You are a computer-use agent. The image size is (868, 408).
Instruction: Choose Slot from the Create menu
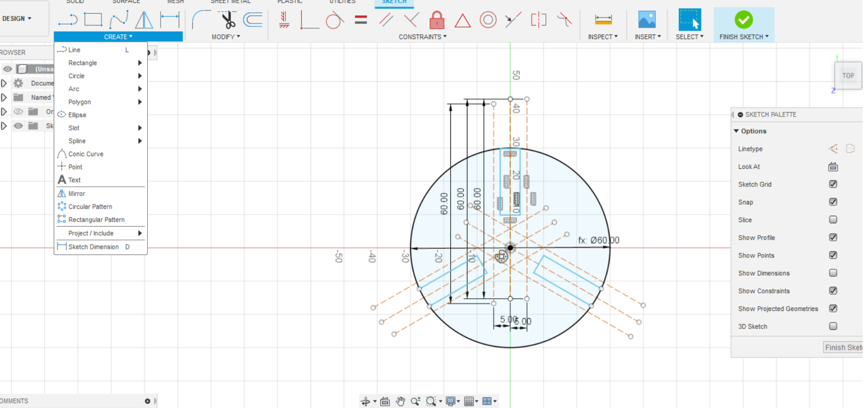tap(100, 128)
